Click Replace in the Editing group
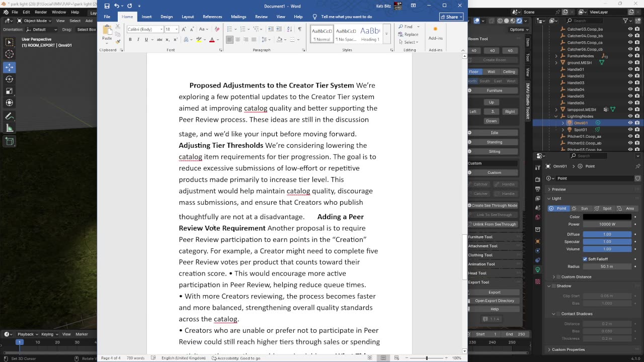The width and height of the screenshot is (644, 362). click(x=408, y=34)
